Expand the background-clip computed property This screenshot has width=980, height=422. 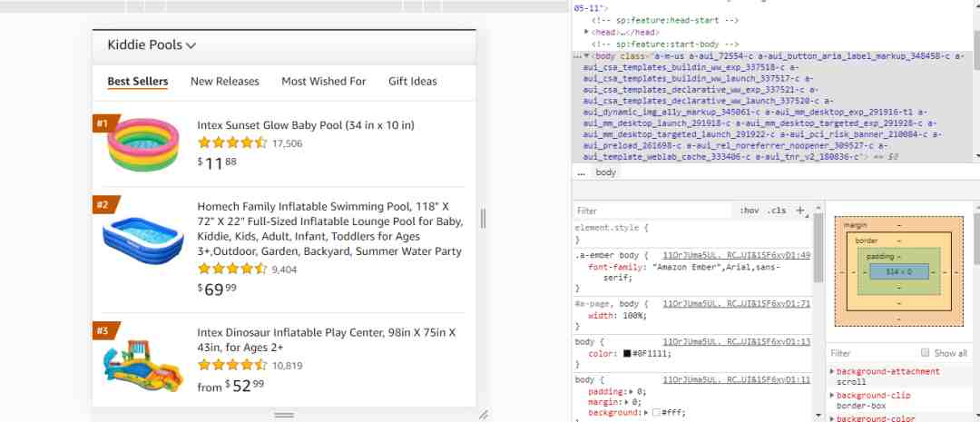tap(832, 395)
